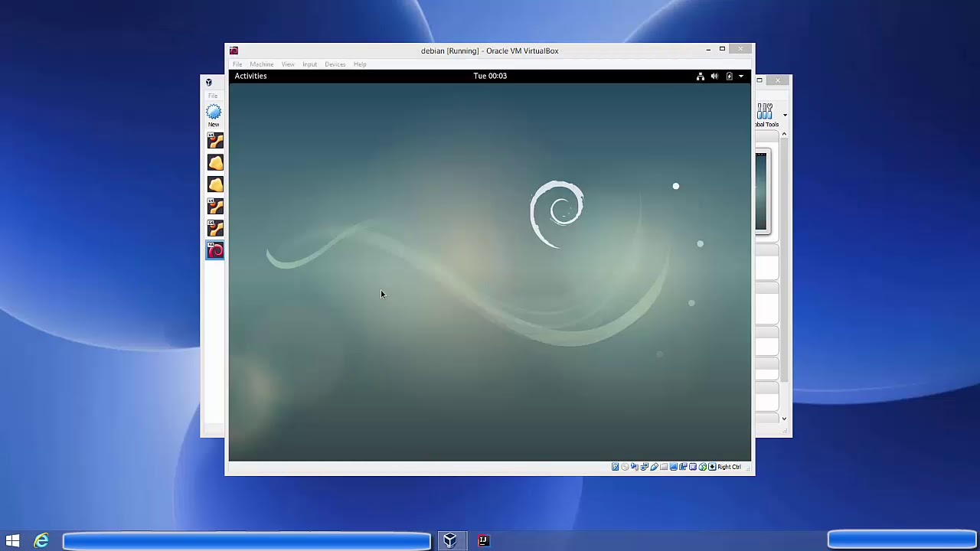
Task: Click Global Tools in VirtualBox Manager
Action: pos(766,116)
